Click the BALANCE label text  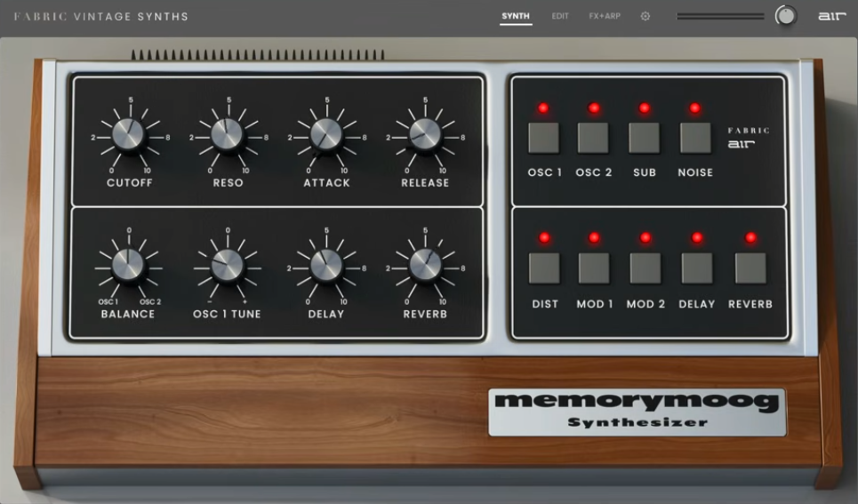click(128, 314)
